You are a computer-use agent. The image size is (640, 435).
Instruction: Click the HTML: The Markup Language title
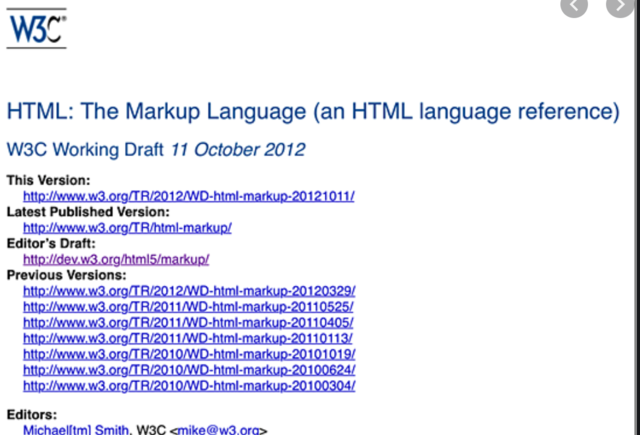(313, 111)
